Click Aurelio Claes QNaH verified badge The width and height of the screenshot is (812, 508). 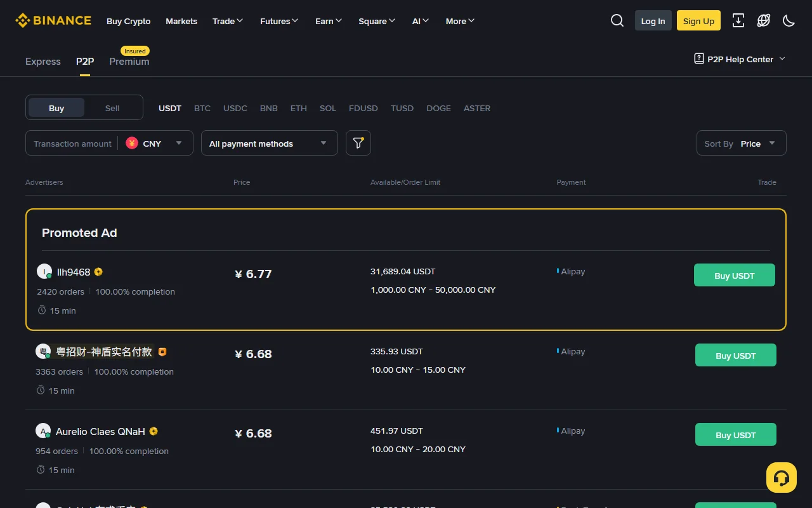click(153, 431)
